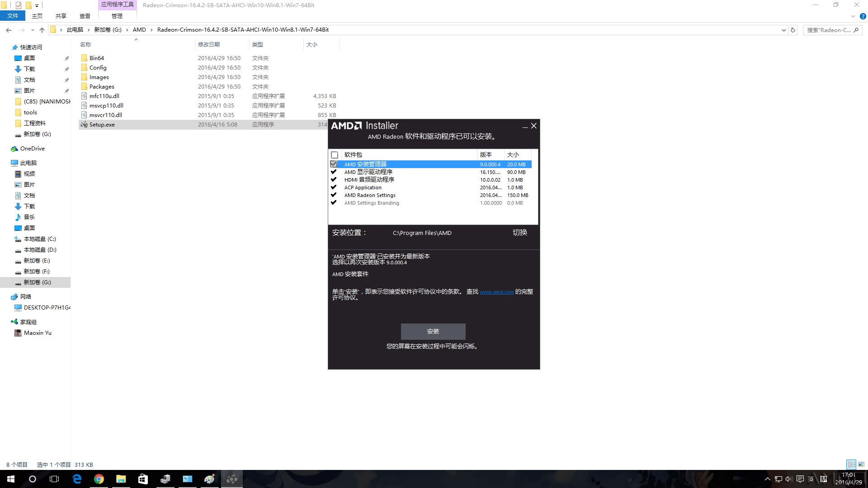Switch to large icons view layout
868x488 pixels.
tap(861, 465)
